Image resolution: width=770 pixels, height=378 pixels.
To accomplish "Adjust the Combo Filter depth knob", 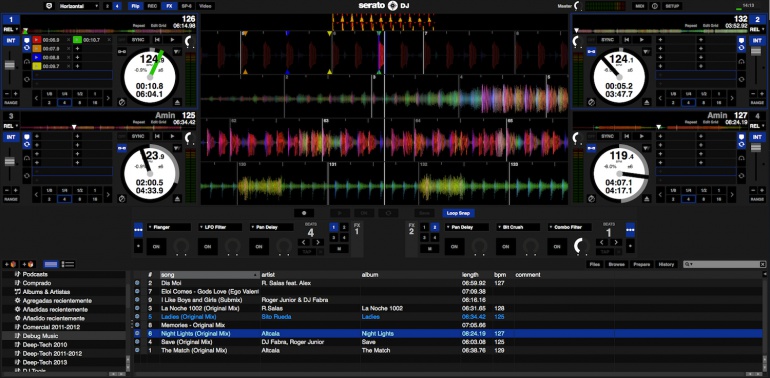I will 581,246.
